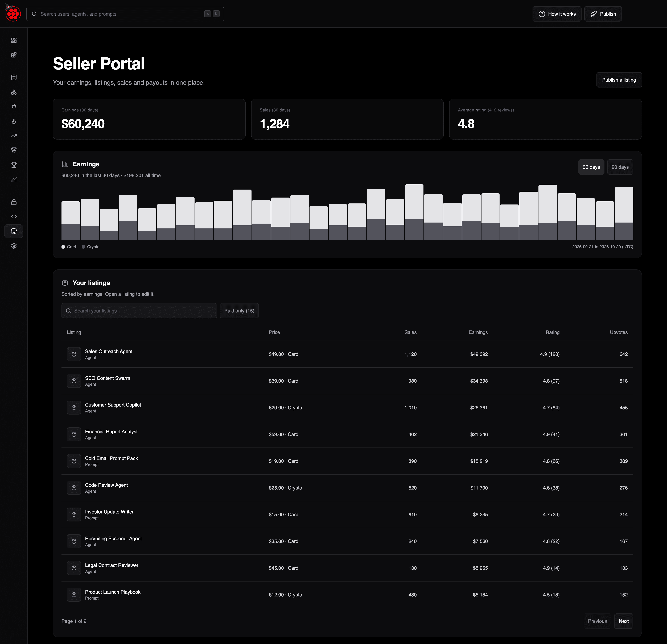Open the dashboard grid icon in sidebar
This screenshot has width=667, height=644.
pyautogui.click(x=14, y=40)
